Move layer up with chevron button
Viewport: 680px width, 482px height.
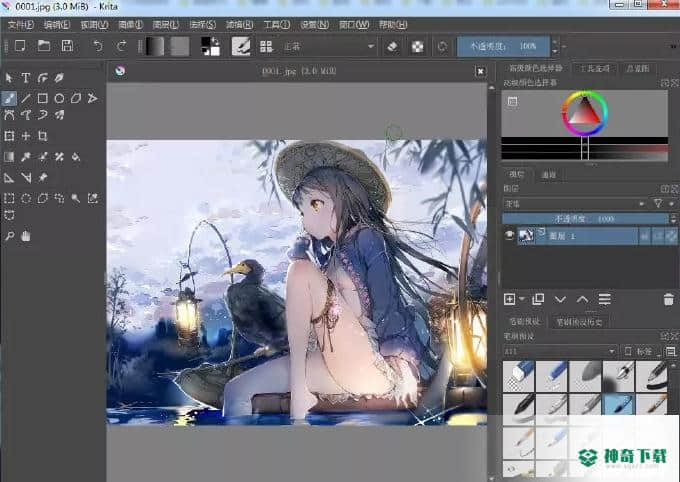coord(582,299)
